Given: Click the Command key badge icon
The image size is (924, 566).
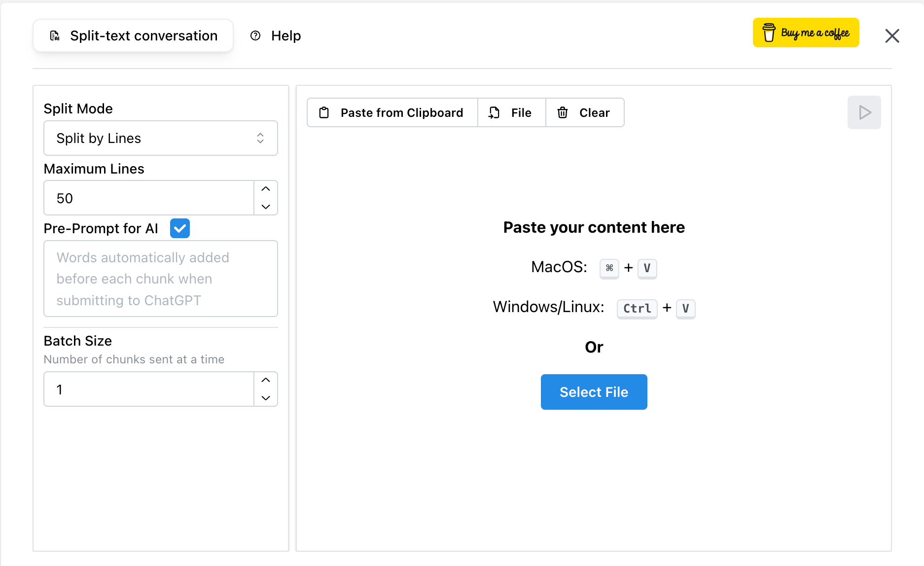Looking at the screenshot, I should click(609, 269).
